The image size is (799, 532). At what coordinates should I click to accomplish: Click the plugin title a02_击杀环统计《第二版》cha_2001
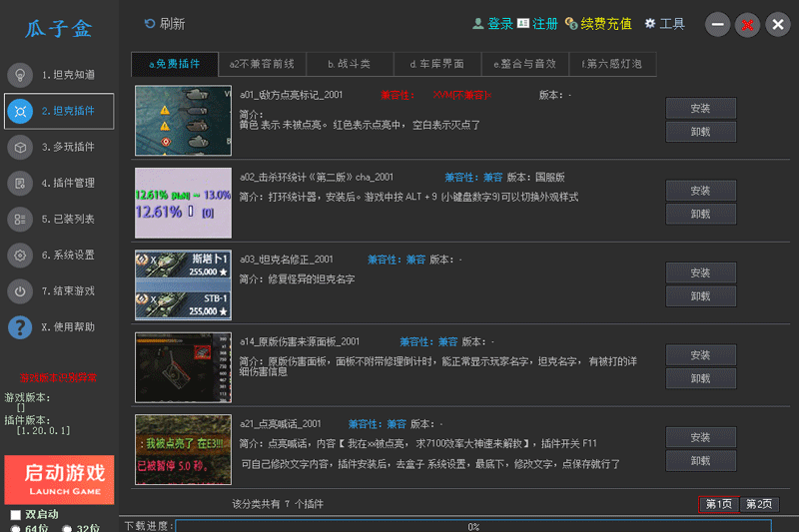click(x=317, y=177)
